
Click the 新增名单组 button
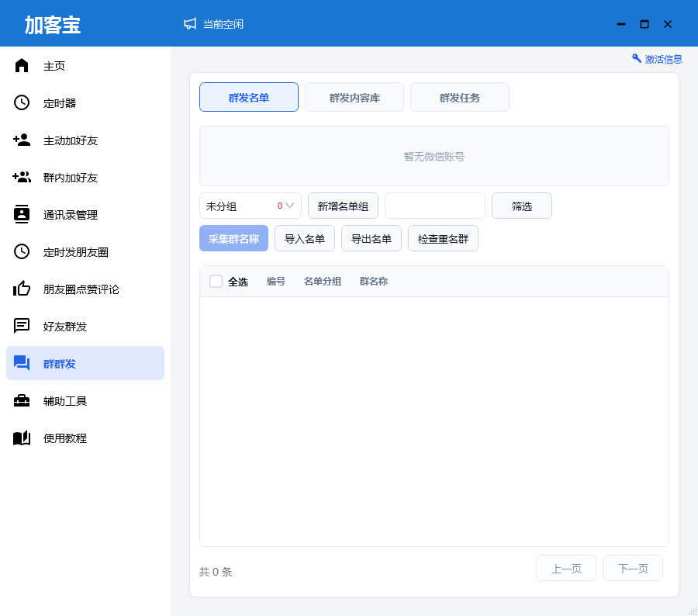coord(344,206)
